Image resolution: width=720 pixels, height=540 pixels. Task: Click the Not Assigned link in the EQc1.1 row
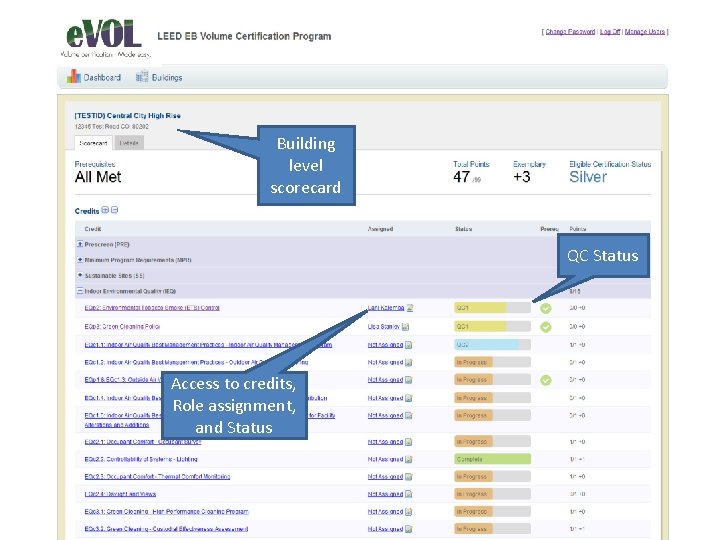click(x=385, y=345)
